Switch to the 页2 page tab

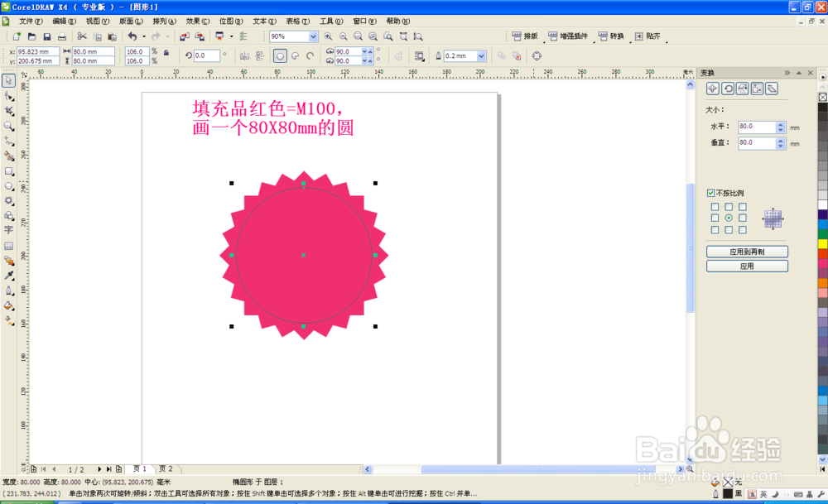pyautogui.click(x=165, y=468)
